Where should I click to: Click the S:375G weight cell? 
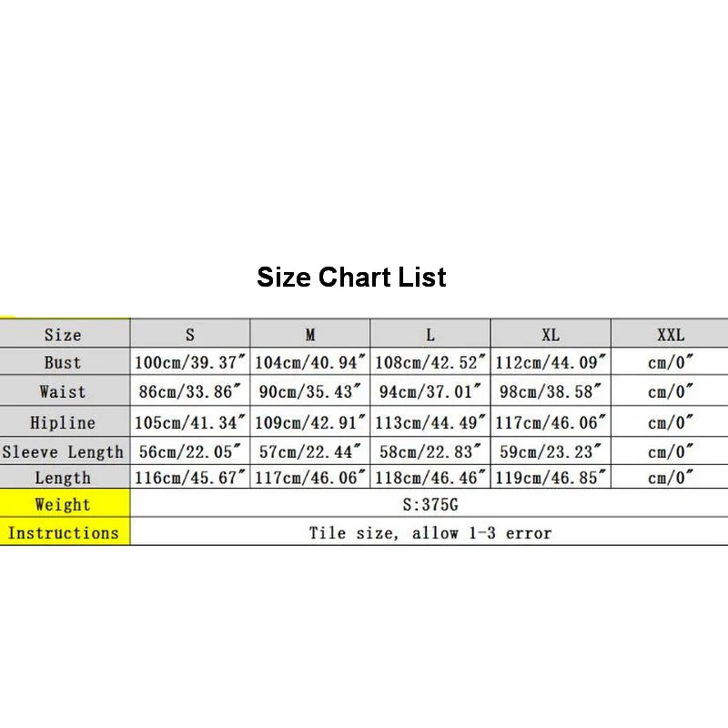click(430, 503)
